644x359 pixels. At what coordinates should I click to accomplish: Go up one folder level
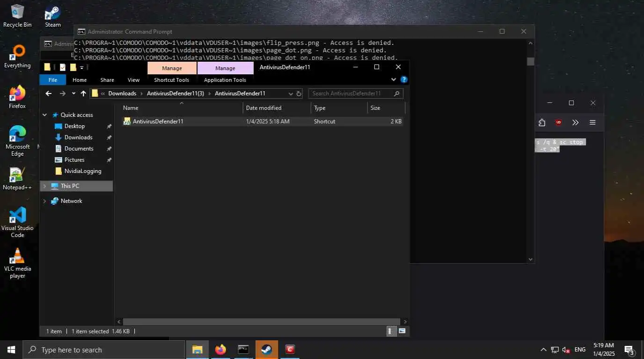point(83,93)
